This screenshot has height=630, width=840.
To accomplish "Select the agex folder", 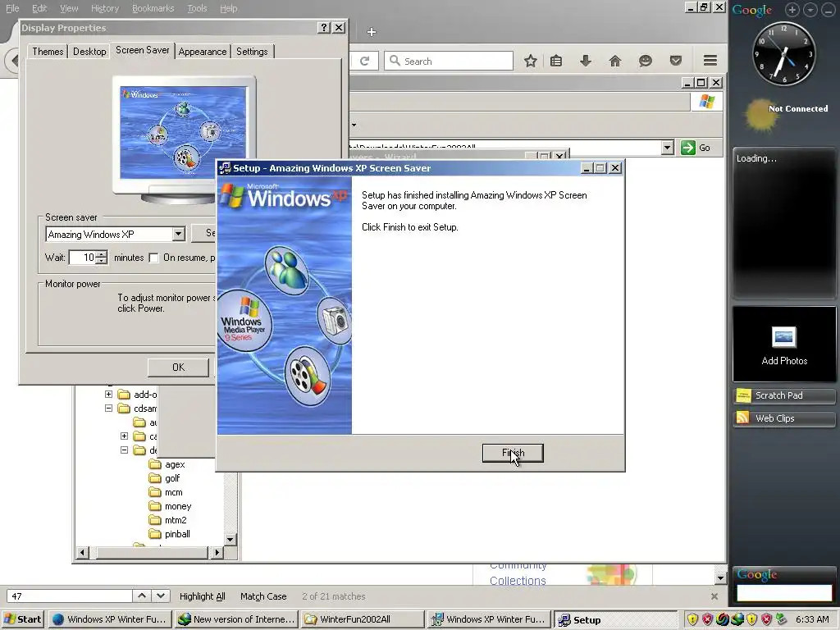I will [x=175, y=464].
